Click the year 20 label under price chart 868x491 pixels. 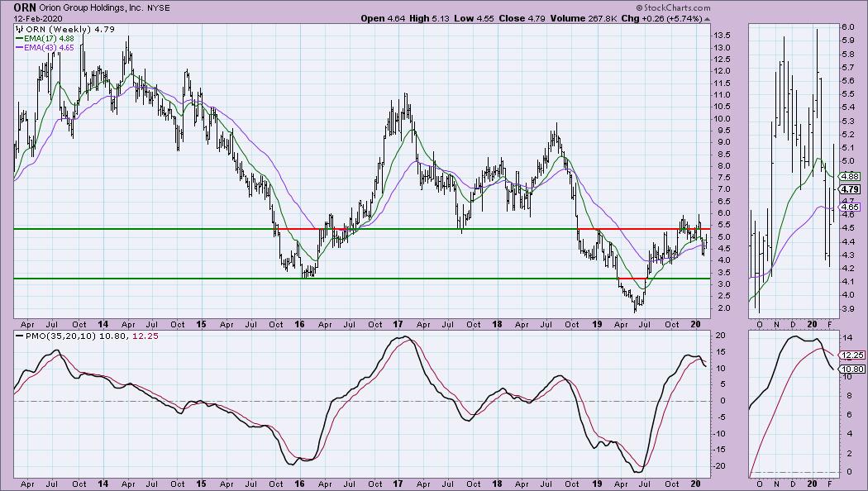[696, 324]
